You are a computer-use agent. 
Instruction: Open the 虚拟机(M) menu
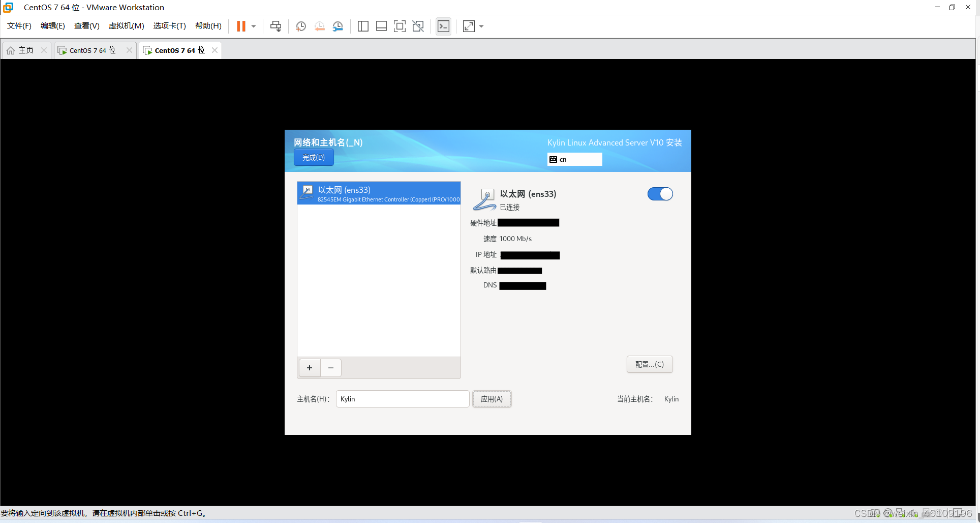click(x=127, y=26)
